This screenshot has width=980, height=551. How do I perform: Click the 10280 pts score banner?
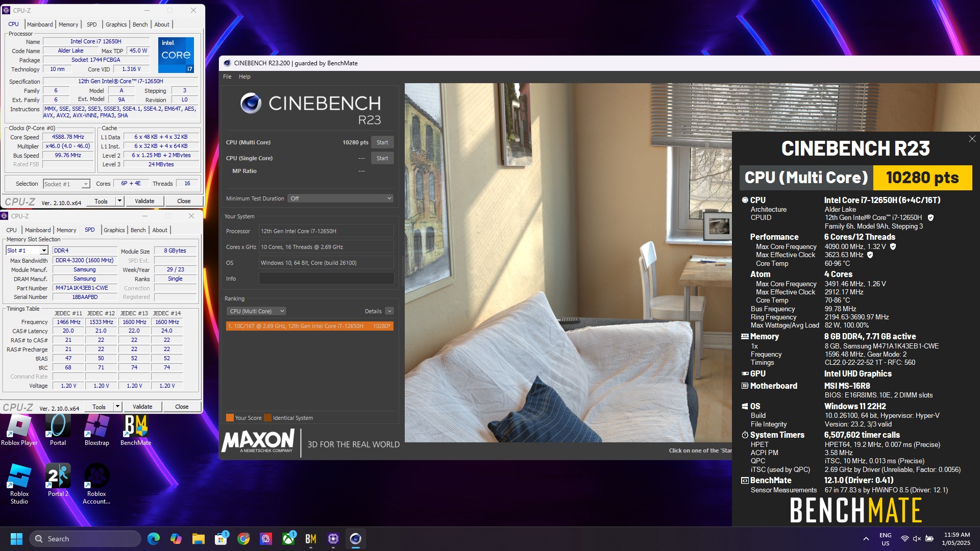[922, 178]
